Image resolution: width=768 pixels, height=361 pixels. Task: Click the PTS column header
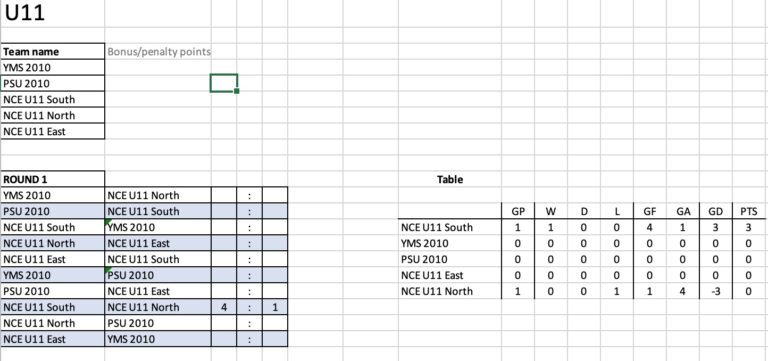(x=749, y=211)
